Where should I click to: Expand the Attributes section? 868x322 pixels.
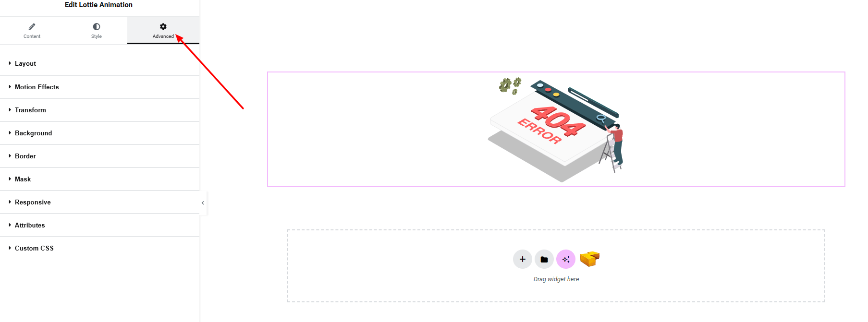[99, 225]
